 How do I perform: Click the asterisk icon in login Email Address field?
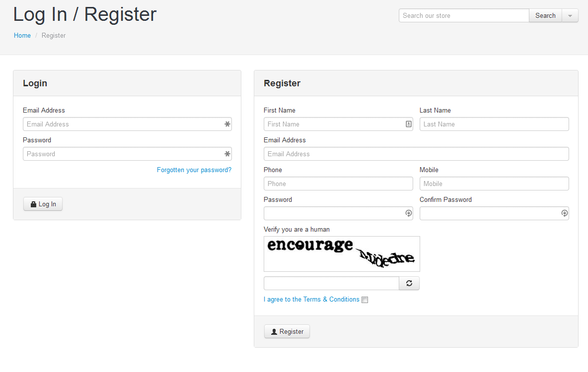[227, 124]
